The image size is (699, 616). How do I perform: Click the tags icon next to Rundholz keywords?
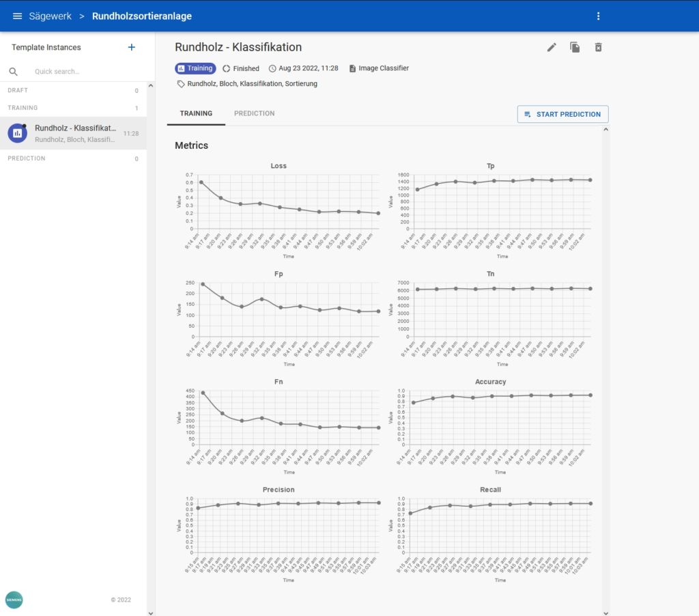tap(180, 83)
